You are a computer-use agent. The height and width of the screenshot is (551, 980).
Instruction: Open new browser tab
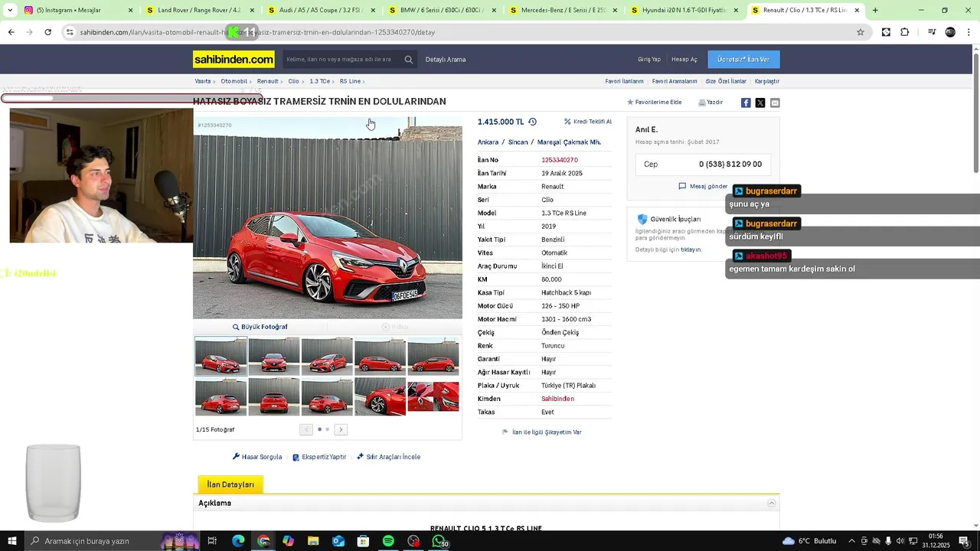click(x=875, y=11)
